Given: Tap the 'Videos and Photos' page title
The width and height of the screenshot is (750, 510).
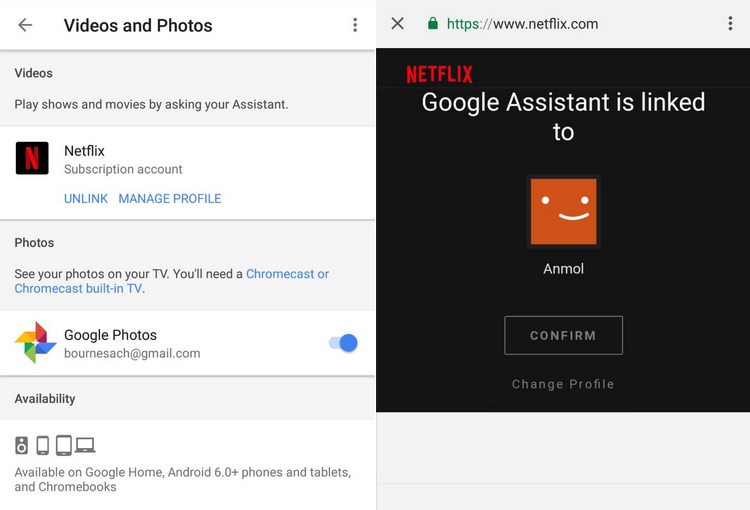Looking at the screenshot, I should [138, 25].
